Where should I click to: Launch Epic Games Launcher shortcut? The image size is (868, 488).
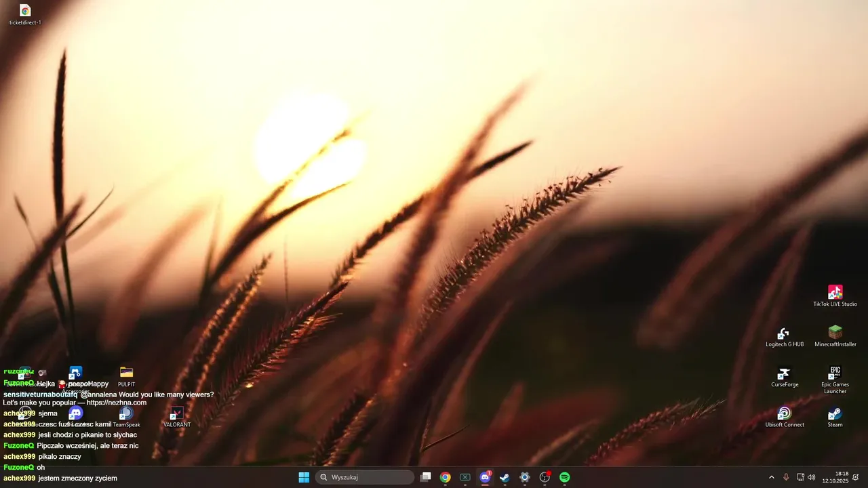pyautogui.click(x=835, y=380)
